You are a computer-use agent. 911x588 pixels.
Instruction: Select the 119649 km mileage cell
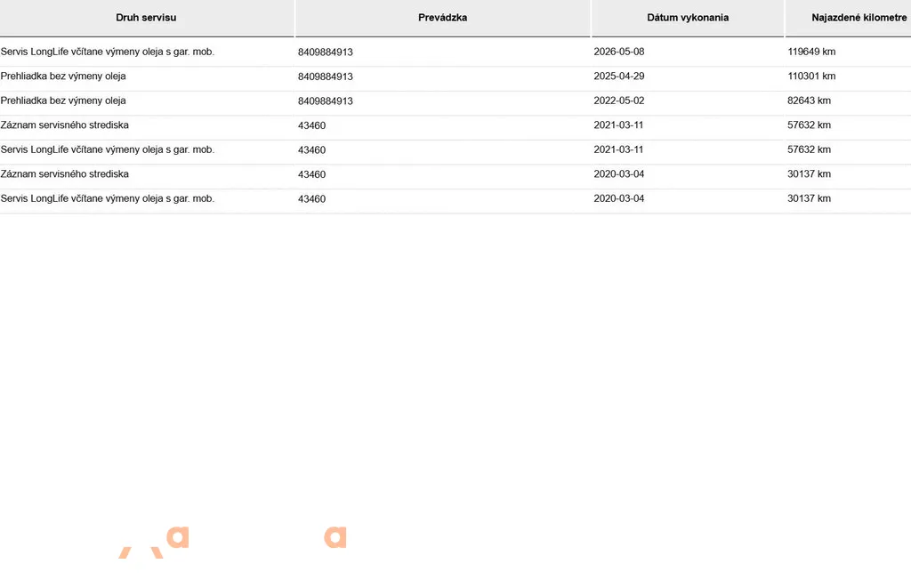pos(811,52)
